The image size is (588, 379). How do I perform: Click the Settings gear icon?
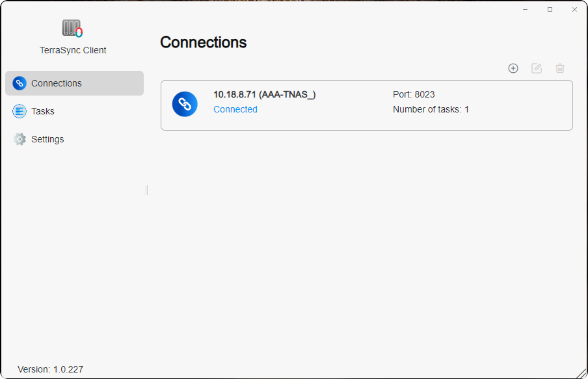(x=20, y=139)
